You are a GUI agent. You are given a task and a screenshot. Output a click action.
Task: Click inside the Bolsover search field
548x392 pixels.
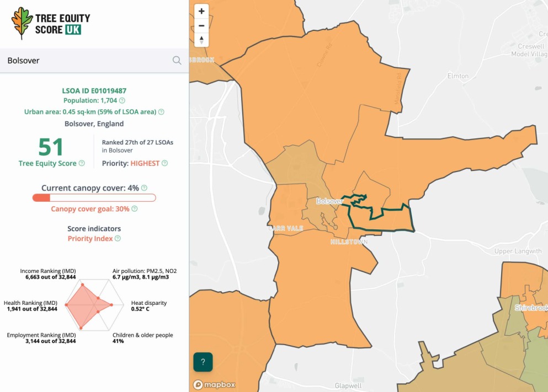83,61
